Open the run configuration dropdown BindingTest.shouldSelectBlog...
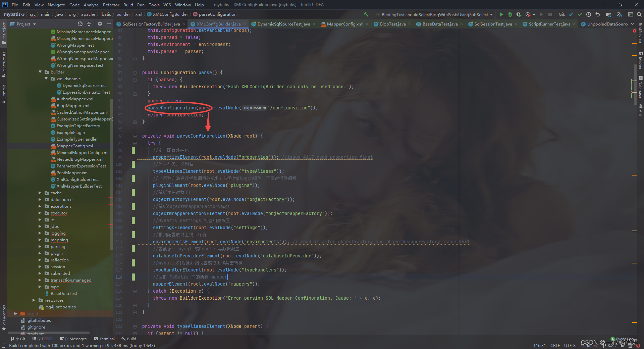This screenshot has height=349, width=644. 434,14
